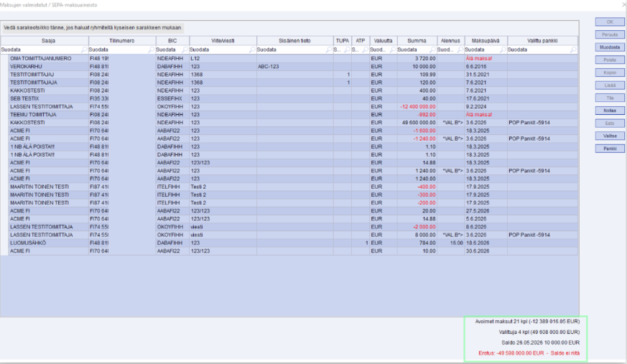The image size is (627, 364).
Task: Click the search icon in the Saaja filter
Action: click(x=83, y=50)
